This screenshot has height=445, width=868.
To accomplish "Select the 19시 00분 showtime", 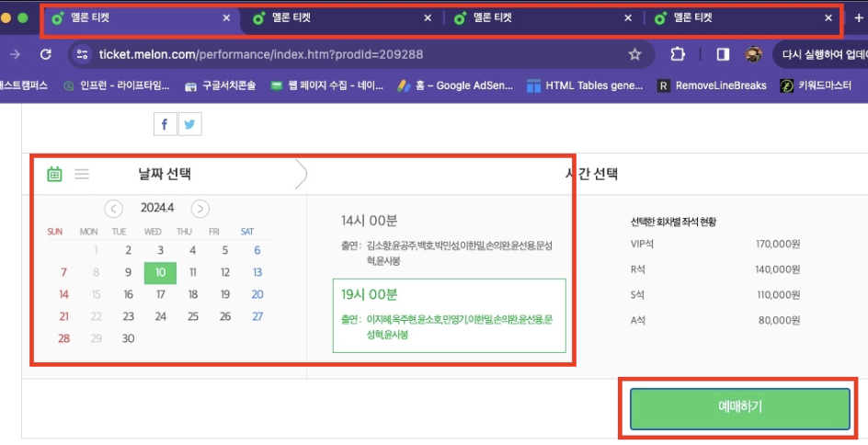I will (x=449, y=315).
